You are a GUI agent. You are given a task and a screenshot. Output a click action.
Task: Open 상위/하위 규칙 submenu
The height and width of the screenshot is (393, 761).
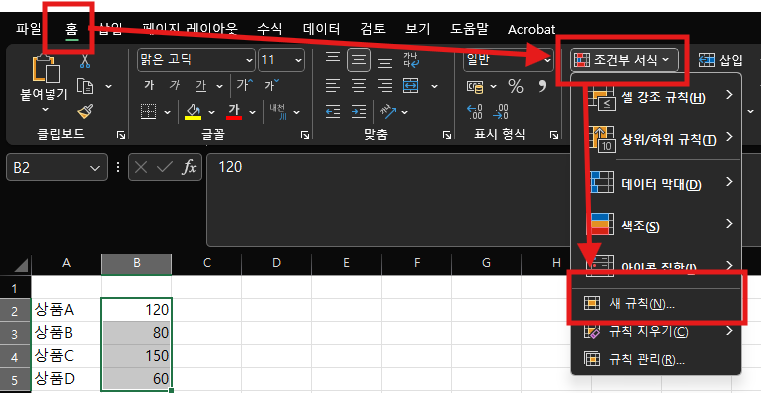pos(656,140)
